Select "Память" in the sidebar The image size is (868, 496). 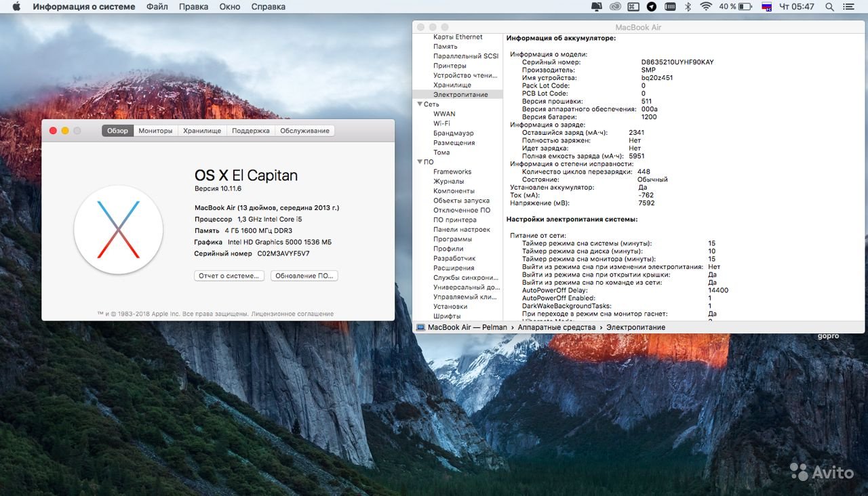click(446, 46)
